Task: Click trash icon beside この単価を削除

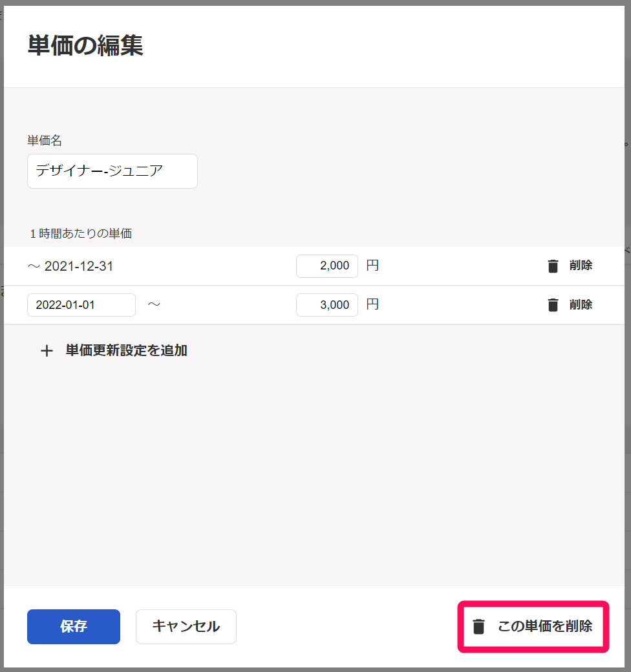Action: coord(478,627)
